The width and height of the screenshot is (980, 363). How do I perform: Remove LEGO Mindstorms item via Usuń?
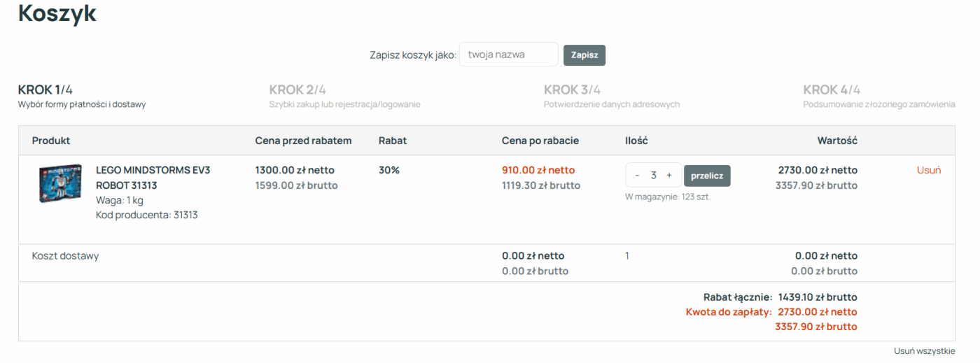pyautogui.click(x=929, y=170)
